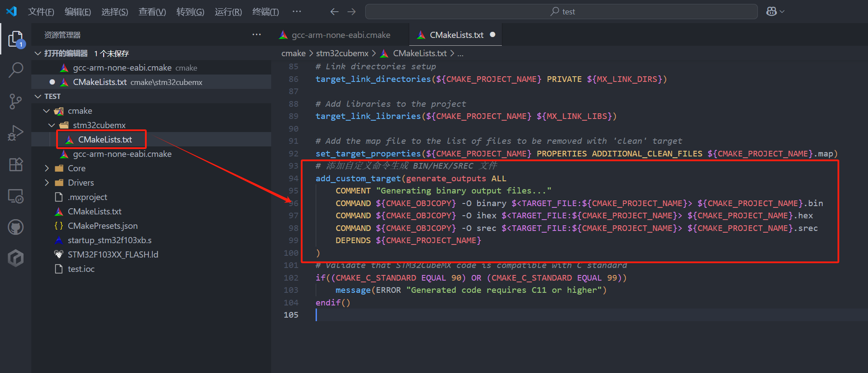Click unsaved dot on CMakeLists.txt tab

click(x=493, y=35)
